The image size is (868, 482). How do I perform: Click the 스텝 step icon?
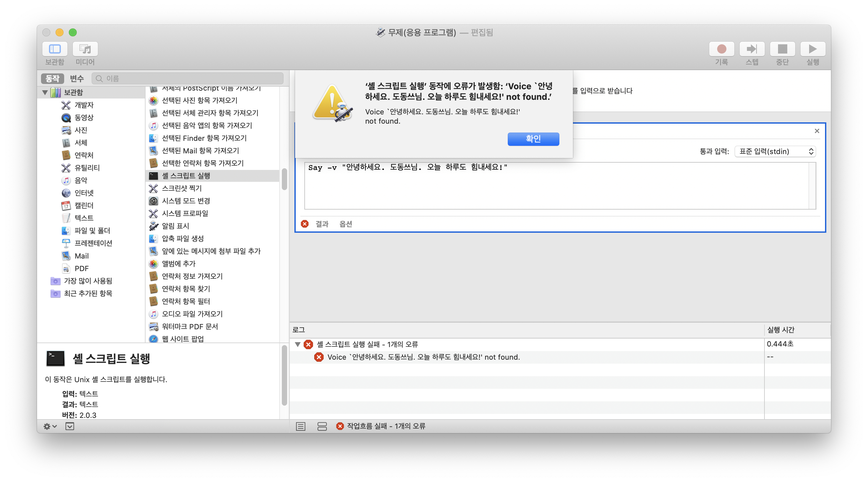click(x=752, y=49)
